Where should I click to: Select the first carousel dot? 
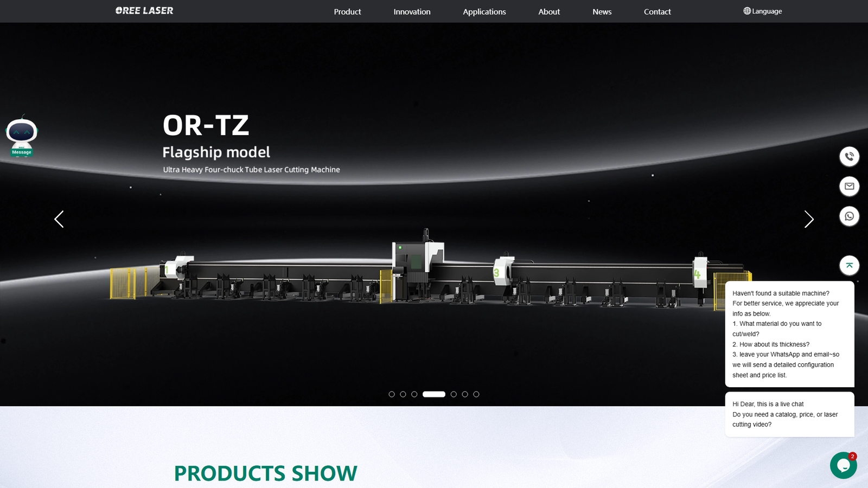pos(392,394)
